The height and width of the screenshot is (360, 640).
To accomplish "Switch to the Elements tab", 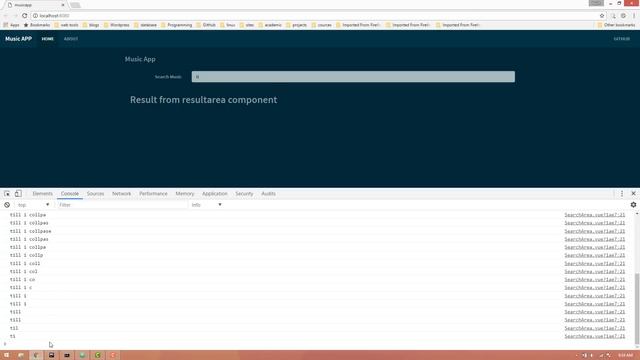I will click(x=42, y=194).
